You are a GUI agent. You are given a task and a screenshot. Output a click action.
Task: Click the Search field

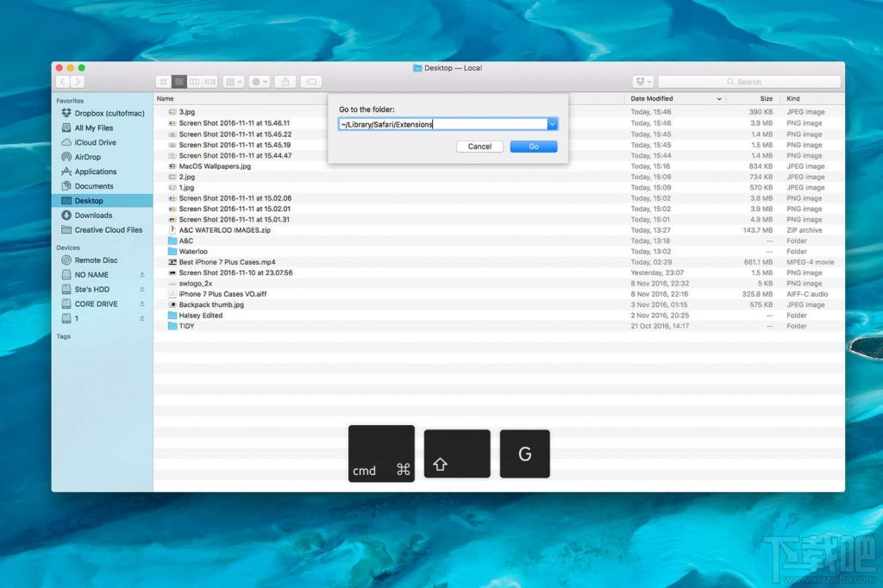click(748, 82)
